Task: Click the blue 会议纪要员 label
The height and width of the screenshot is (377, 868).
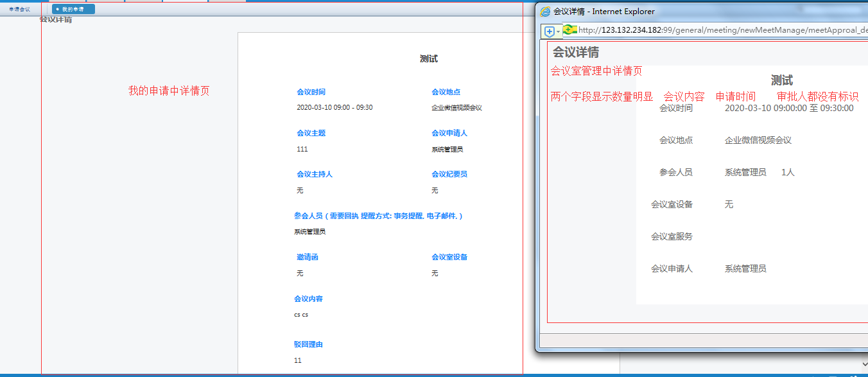Action: coord(449,174)
